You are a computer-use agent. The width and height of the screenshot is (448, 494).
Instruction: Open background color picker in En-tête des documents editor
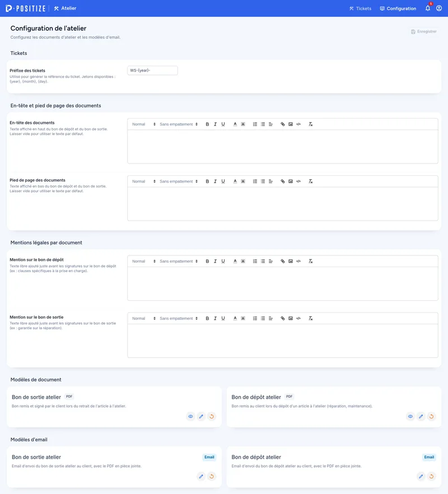tap(243, 124)
